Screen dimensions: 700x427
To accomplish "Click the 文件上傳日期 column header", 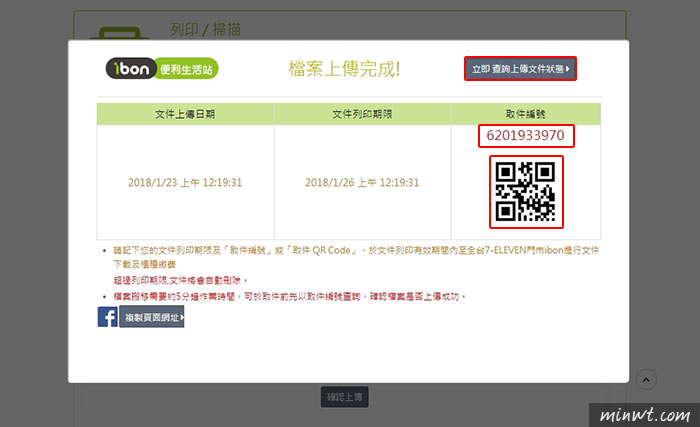I will (x=185, y=114).
